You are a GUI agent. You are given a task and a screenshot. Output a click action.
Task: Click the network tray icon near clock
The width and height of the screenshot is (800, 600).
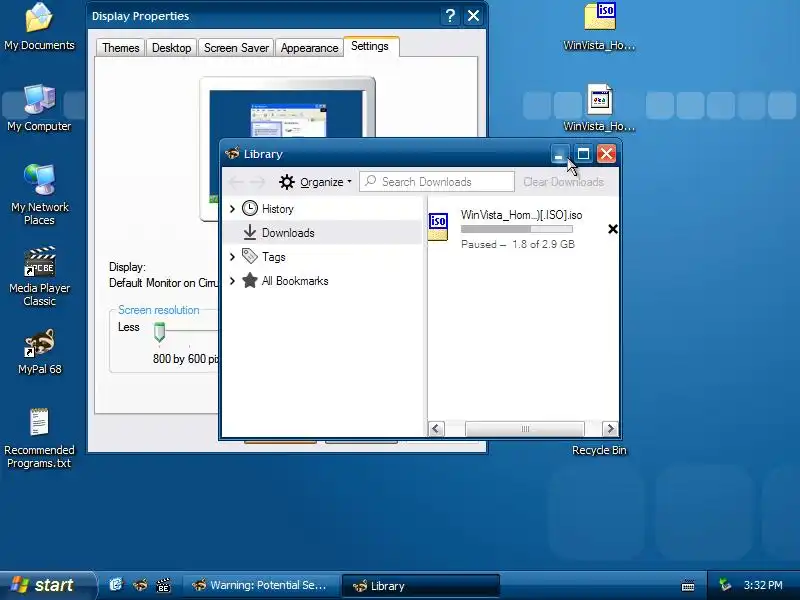pyautogui.click(x=724, y=585)
